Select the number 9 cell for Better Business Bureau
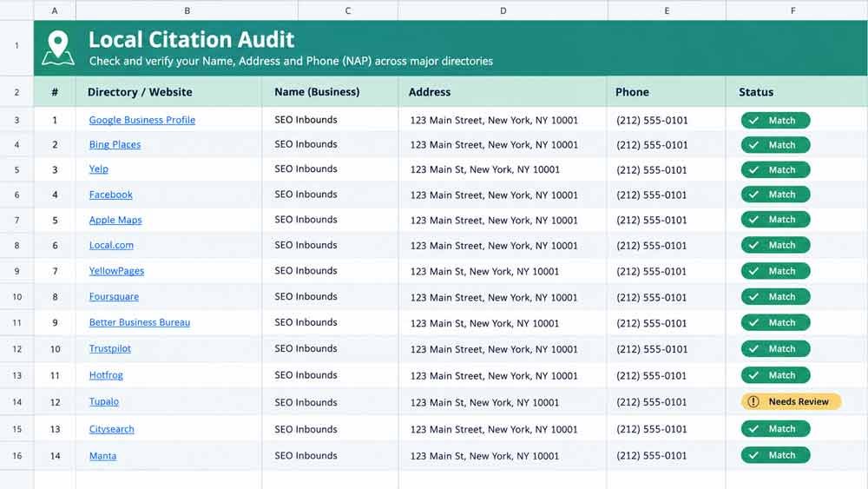This screenshot has height=489, width=868. click(54, 323)
